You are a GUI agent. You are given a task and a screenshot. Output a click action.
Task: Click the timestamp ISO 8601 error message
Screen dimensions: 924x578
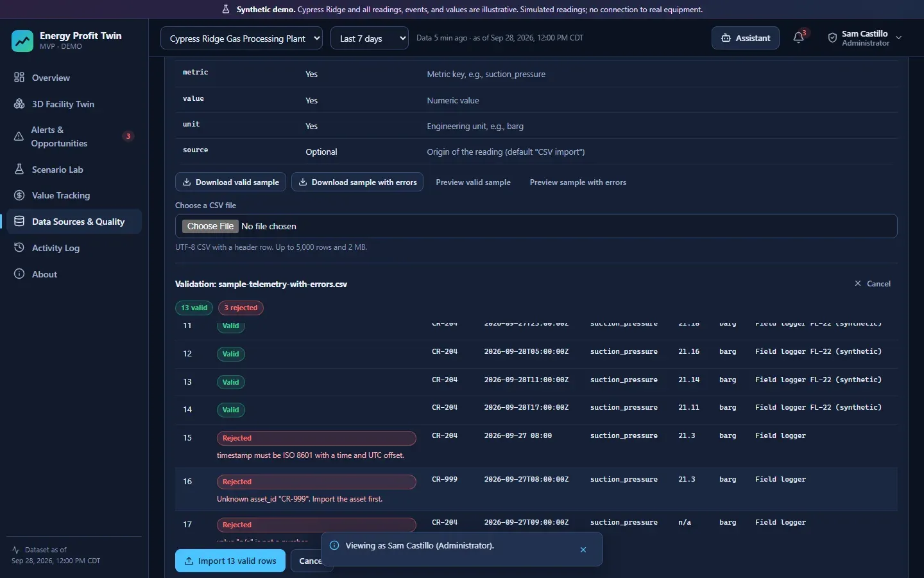point(311,455)
